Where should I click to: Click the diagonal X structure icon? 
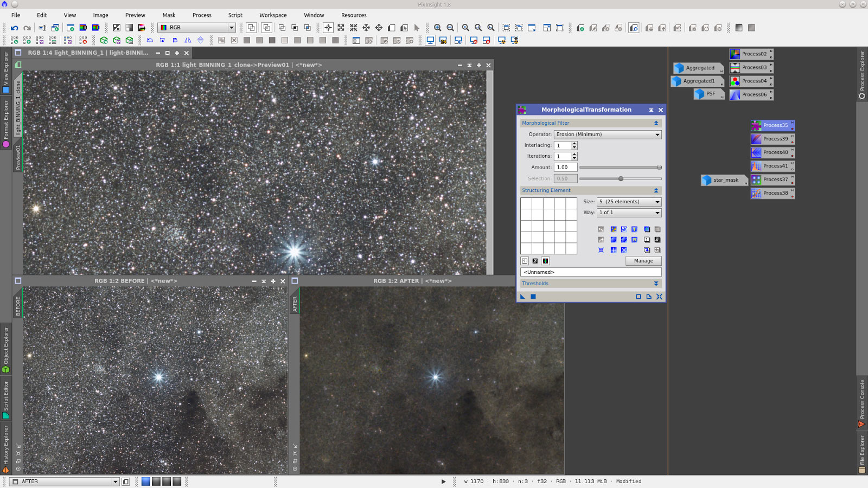[624, 250]
